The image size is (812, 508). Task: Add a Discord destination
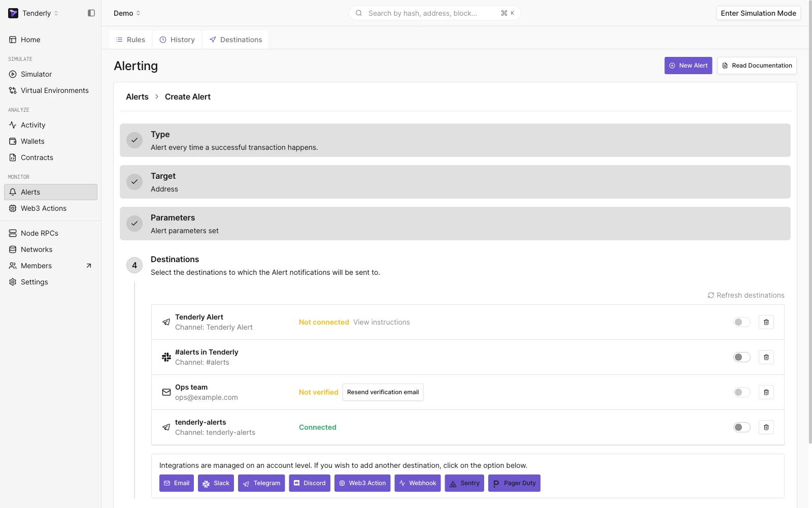pos(310,483)
